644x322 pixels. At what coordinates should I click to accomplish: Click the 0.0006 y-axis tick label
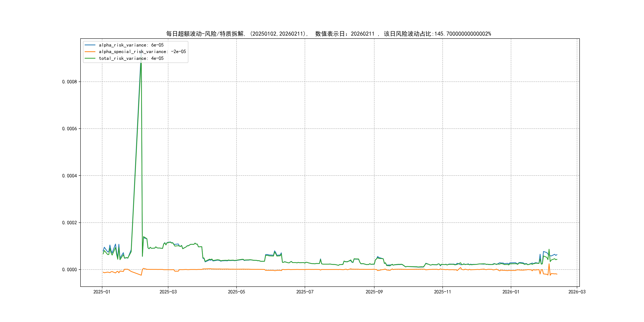(x=70, y=129)
